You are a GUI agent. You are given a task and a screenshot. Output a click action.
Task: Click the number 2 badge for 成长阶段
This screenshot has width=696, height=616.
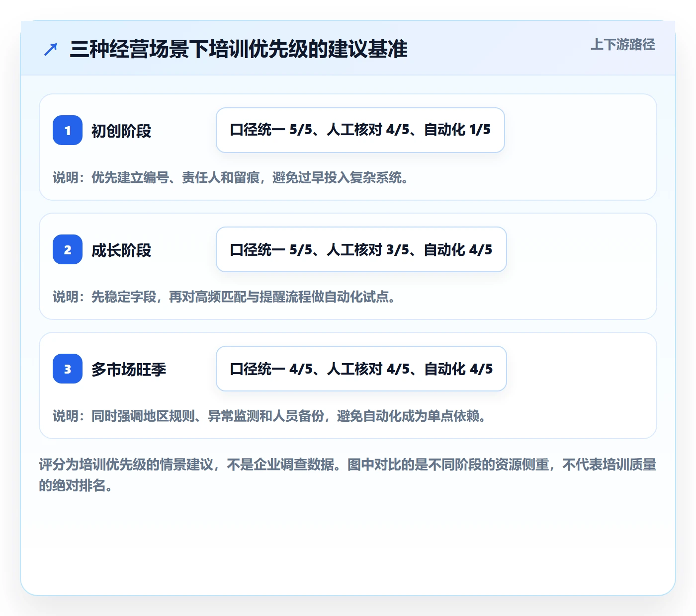coord(68,249)
